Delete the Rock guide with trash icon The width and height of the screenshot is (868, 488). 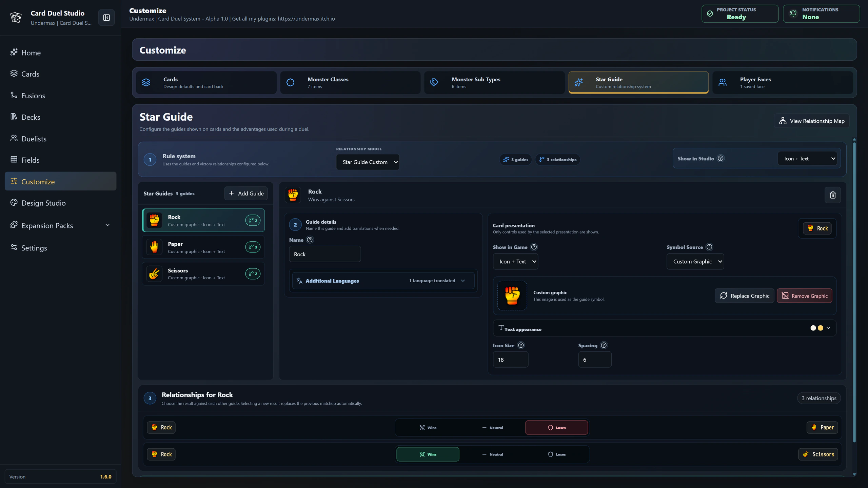coord(833,195)
